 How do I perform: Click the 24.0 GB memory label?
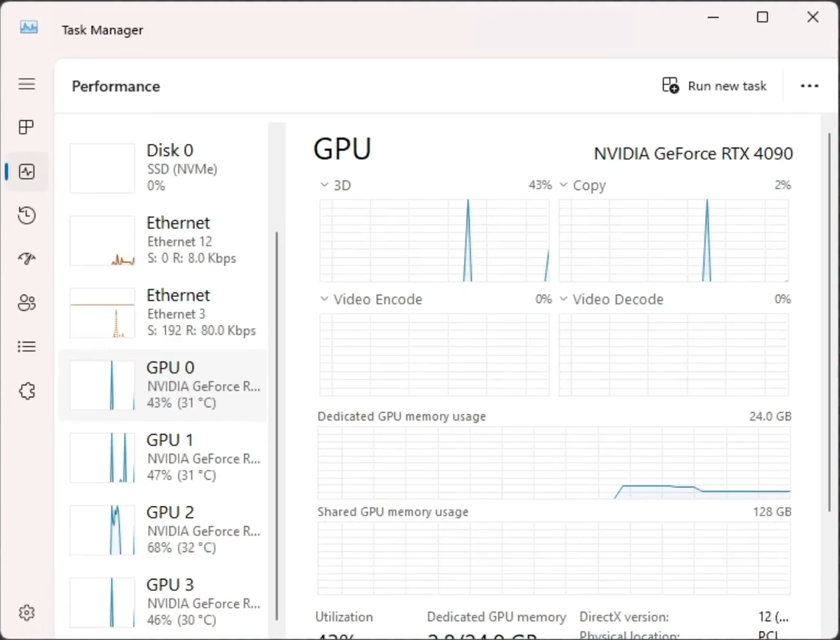770,416
